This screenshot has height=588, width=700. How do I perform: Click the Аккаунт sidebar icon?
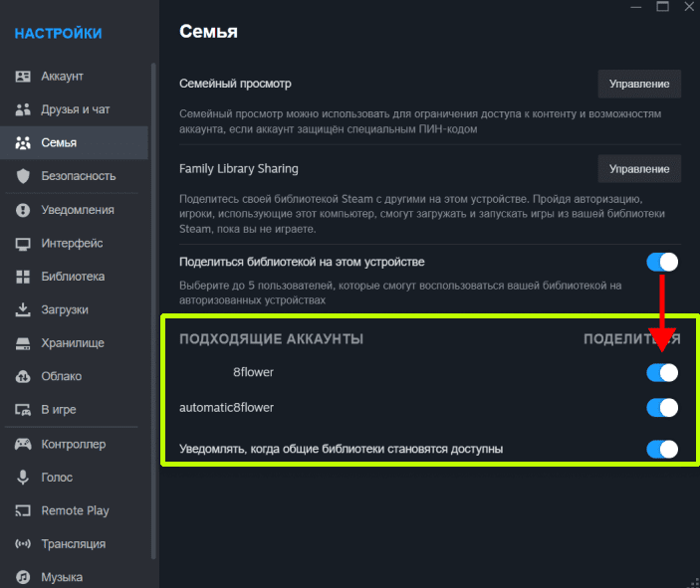tap(23, 77)
